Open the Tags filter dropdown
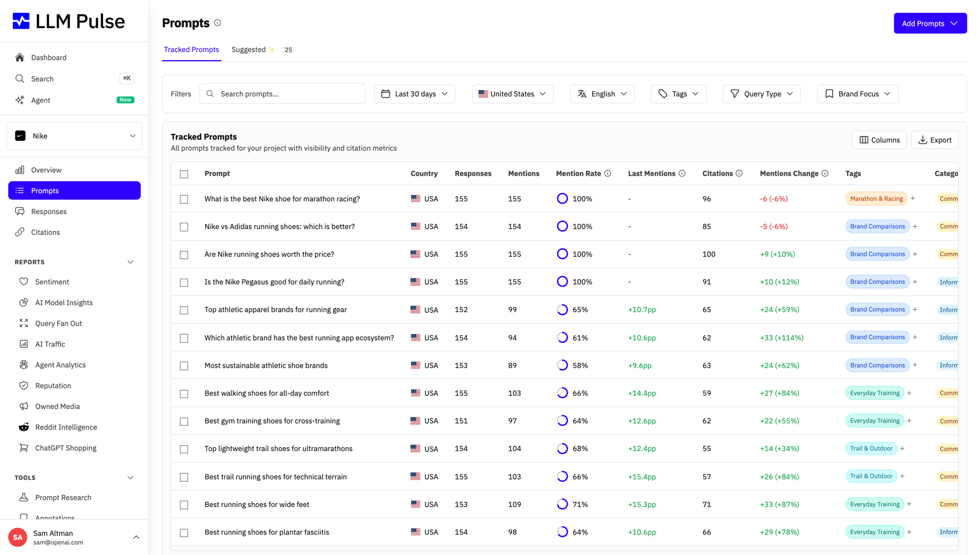 [679, 94]
